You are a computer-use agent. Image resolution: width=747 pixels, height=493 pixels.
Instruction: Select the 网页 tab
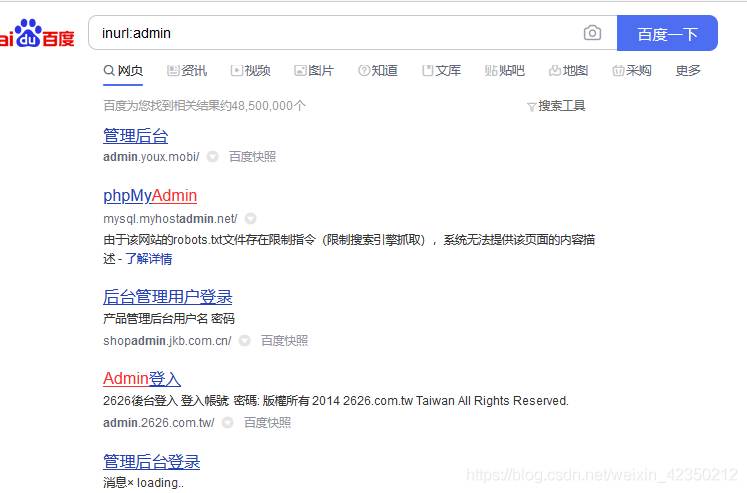[123, 70]
